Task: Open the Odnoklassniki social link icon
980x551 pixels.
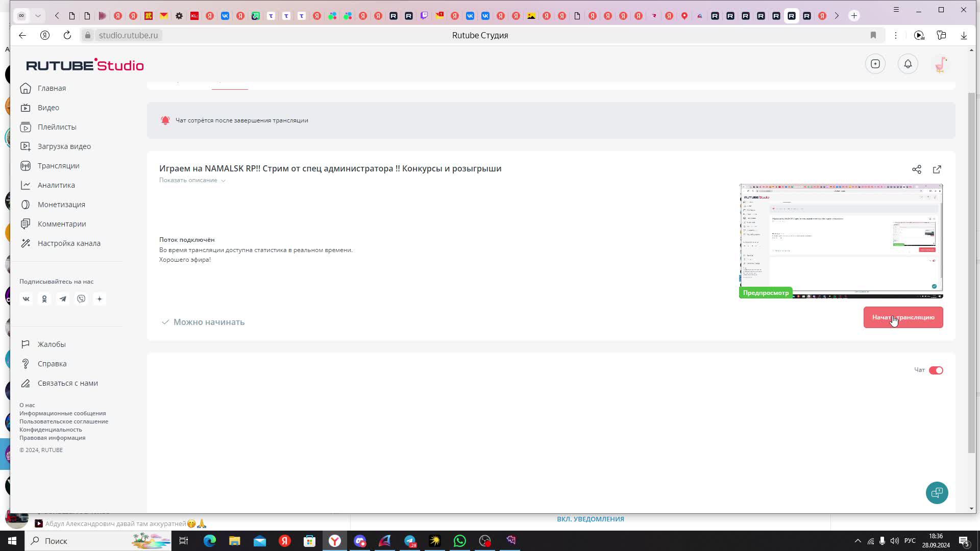Action: pyautogui.click(x=44, y=299)
